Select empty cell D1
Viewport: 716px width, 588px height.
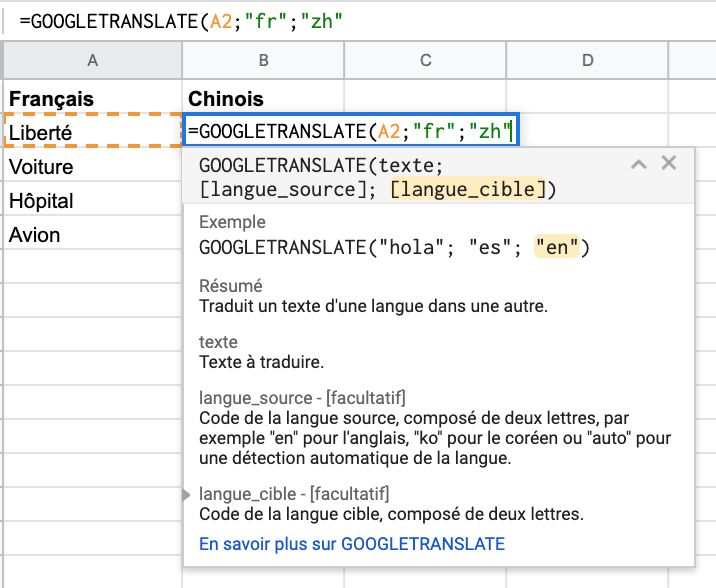pos(587,97)
